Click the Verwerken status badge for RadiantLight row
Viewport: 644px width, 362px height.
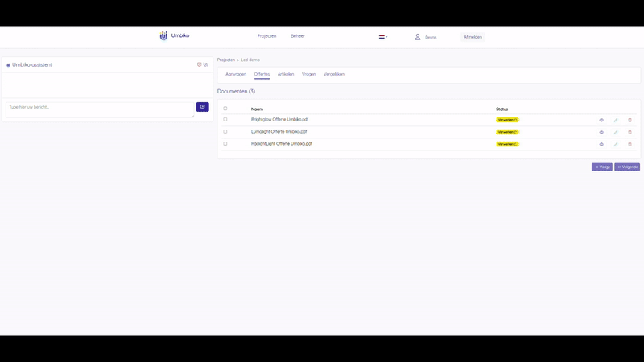pyautogui.click(x=508, y=144)
